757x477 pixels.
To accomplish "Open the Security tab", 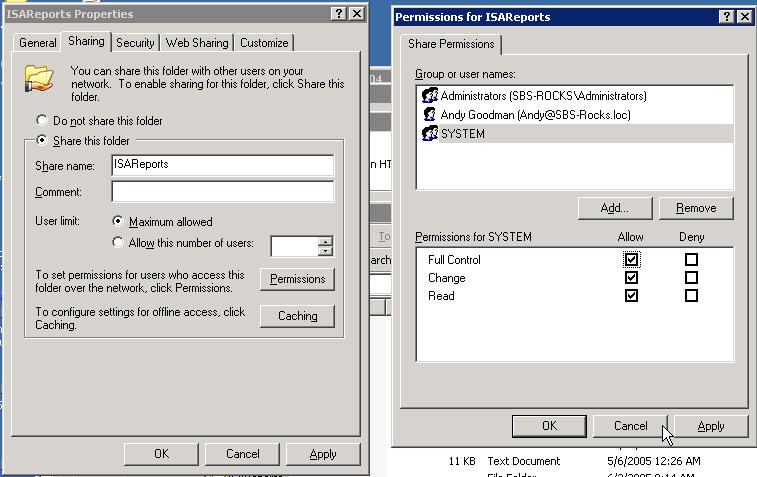I will pyautogui.click(x=135, y=43).
